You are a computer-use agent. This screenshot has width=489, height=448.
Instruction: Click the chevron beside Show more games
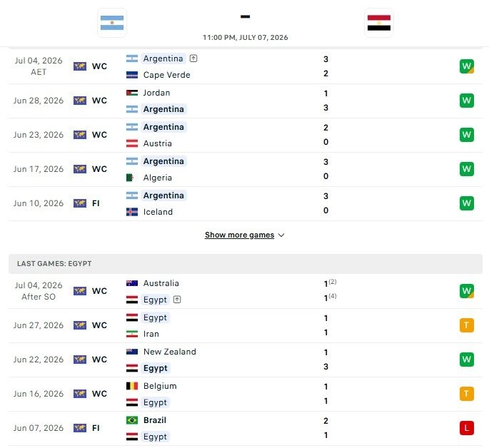[281, 235]
